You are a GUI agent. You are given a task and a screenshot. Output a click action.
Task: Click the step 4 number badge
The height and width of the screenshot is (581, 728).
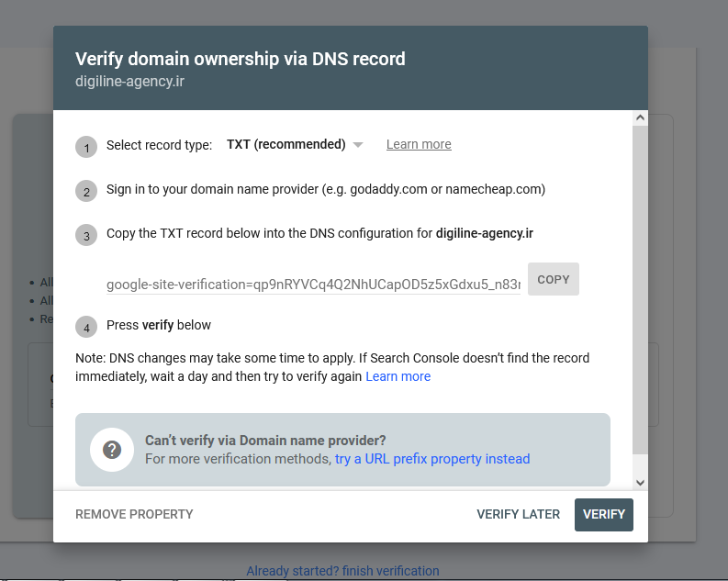[86, 327]
